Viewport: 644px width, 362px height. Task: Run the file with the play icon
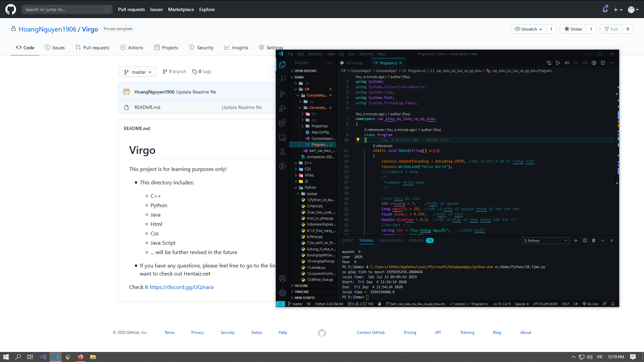(x=558, y=63)
